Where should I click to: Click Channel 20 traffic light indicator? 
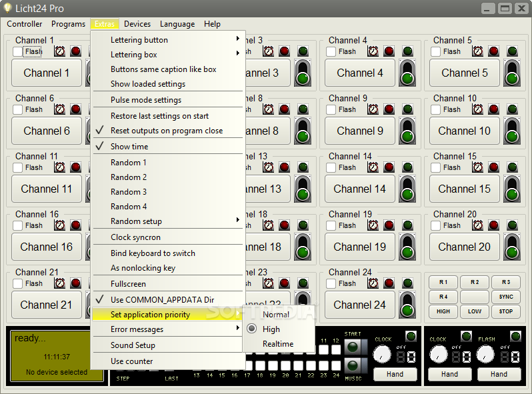(x=512, y=247)
